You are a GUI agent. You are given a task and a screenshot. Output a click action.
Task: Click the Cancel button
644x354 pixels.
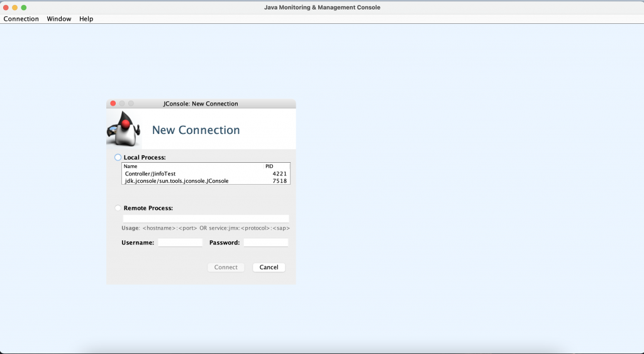tap(269, 267)
